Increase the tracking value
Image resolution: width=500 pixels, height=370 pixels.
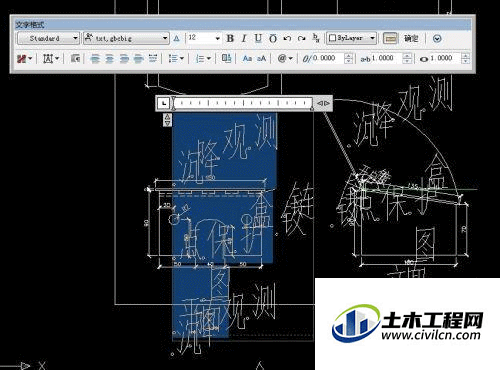click(407, 56)
